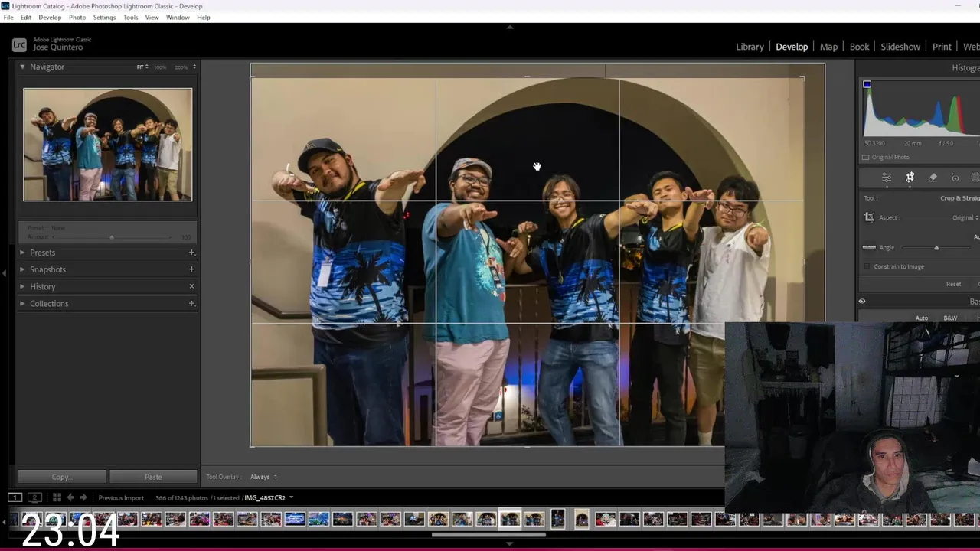Toggle the Original Photo checkbox
The image size is (980, 551).
pyautogui.click(x=866, y=157)
